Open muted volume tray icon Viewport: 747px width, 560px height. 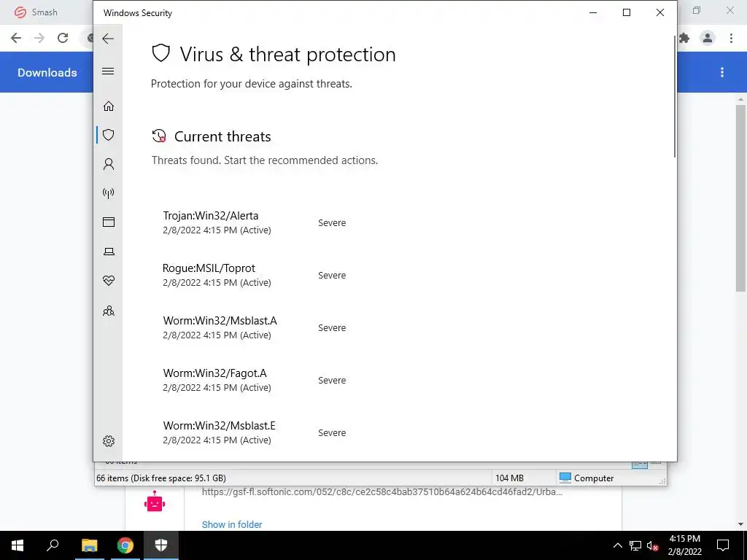tap(653, 545)
